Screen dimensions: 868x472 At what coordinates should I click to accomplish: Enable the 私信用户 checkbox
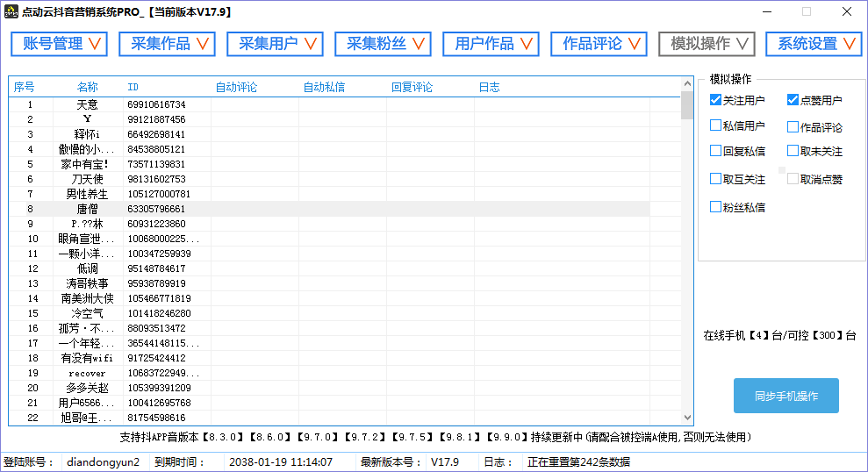coord(716,125)
